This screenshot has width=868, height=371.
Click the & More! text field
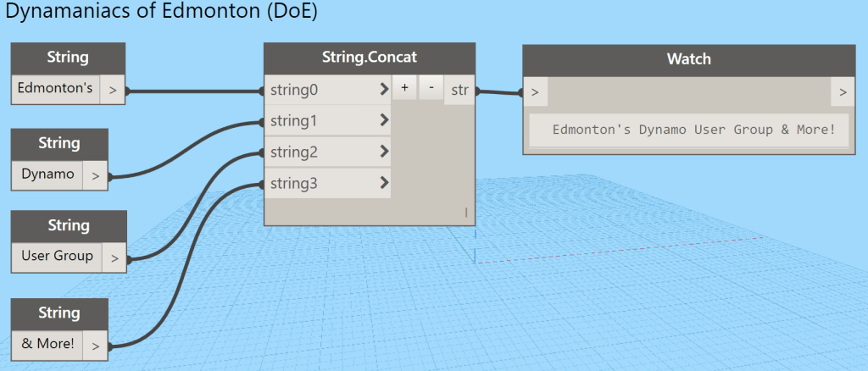pyautogui.click(x=48, y=344)
